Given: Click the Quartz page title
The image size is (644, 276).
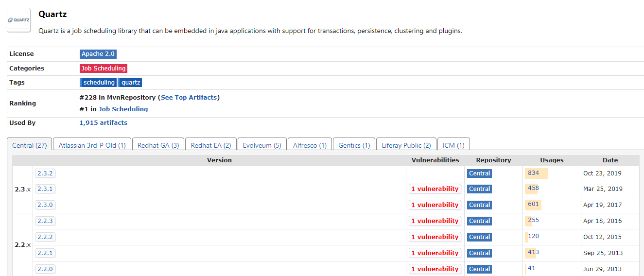Looking at the screenshot, I should pyautogui.click(x=52, y=14).
